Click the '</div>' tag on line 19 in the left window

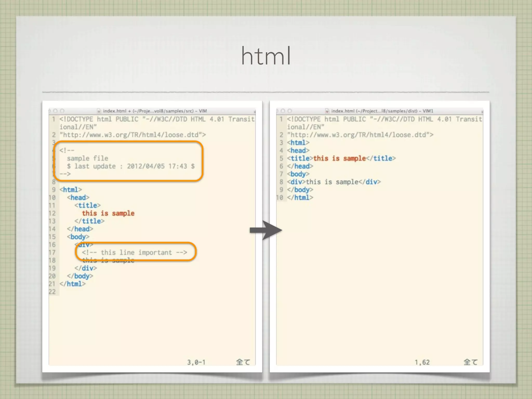pyautogui.click(x=85, y=268)
